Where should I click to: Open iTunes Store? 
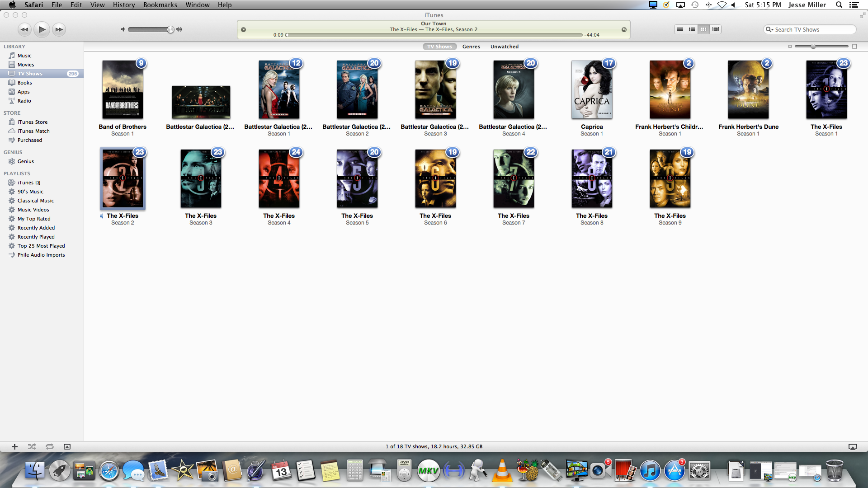coord(42,122)
